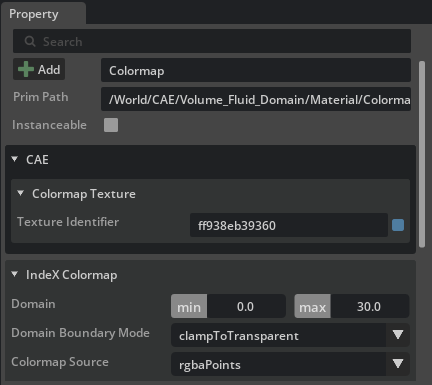Click the Colormap Source label
Image resolution: width=432 pixels, height=385 pixels.
pos(60,362)
